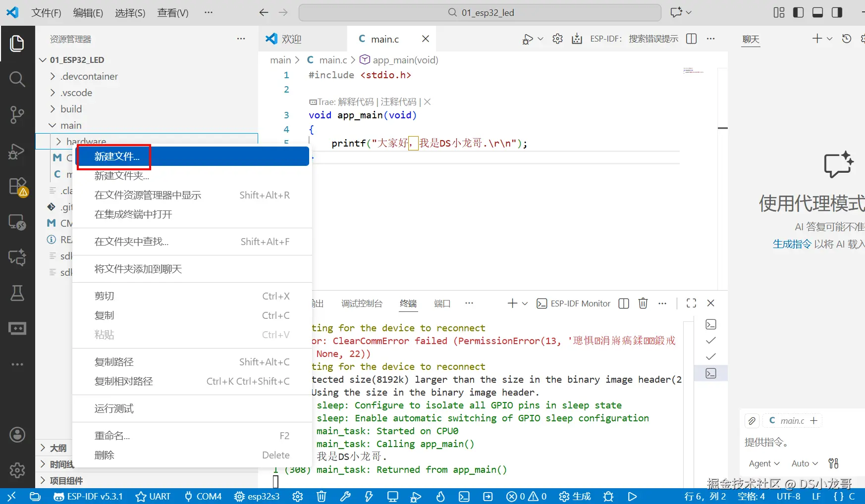Click ESP-IDF 搜索错误提示 in editor toolbar
Viewport: 865px width, 504px height.
coord(634,39)
